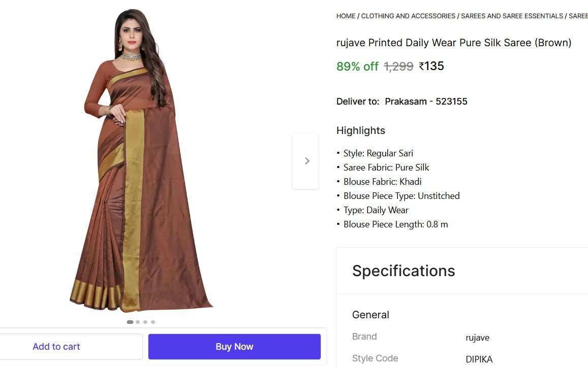Image resolution: width=588 pixels, height=367 pixels.
Task: Click the truncated last breadcrumb at right edge
Action: tap(578, 16)
